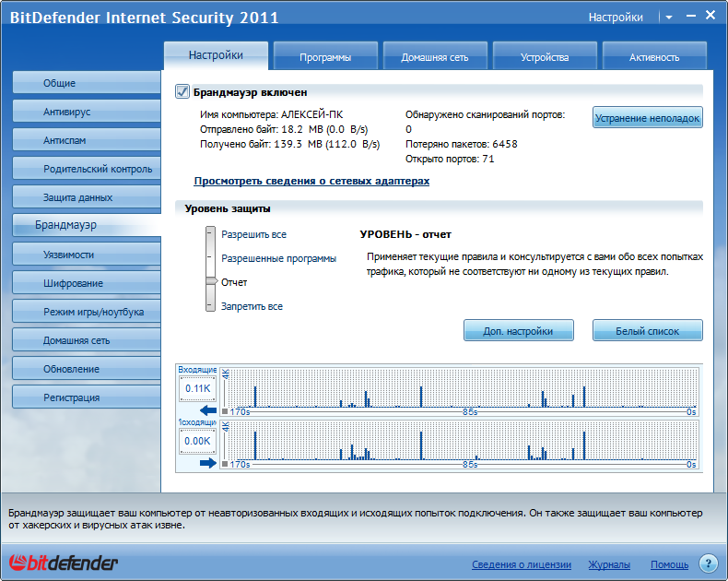
Task: Click Имя компьютера: АЛЕКСЕЙ-ПК text
Action: (271, 114)
